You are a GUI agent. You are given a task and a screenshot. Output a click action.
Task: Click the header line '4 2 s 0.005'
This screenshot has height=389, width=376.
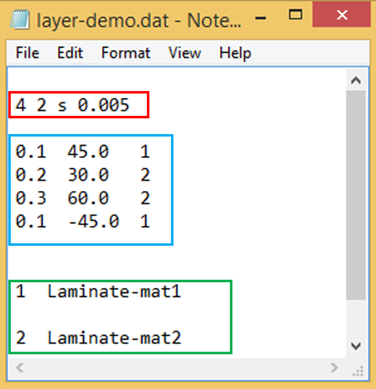(x=72, y=105)
